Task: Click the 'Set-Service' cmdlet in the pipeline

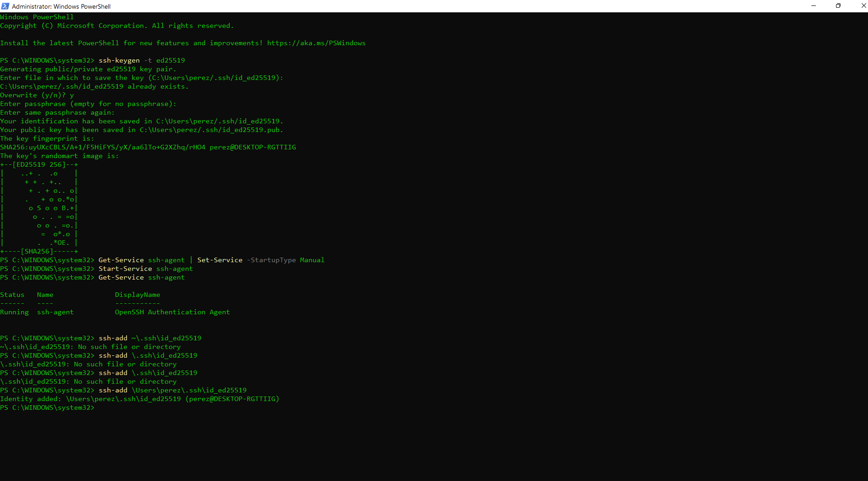Action: click(x=220, y=260)
